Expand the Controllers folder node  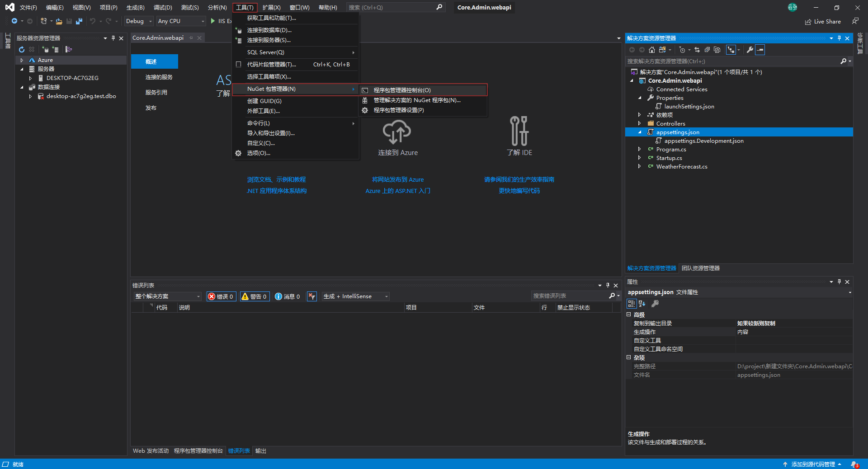click(639, 123)
